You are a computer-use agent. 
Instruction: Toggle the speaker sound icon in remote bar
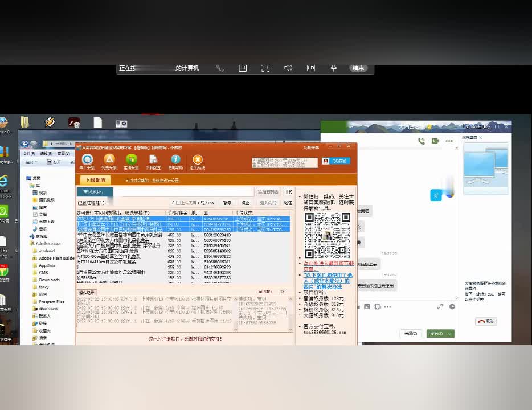288,68
